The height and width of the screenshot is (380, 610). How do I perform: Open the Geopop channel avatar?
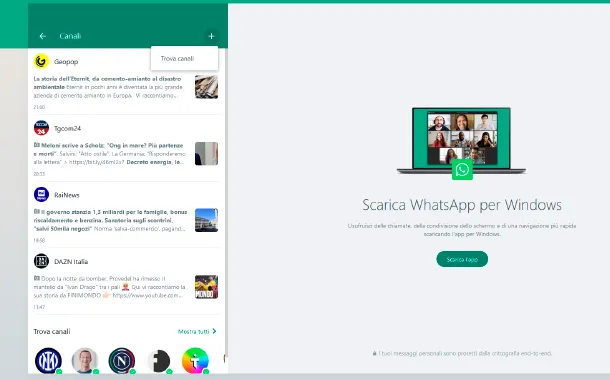pyautogui.click(x=41, y=61)
